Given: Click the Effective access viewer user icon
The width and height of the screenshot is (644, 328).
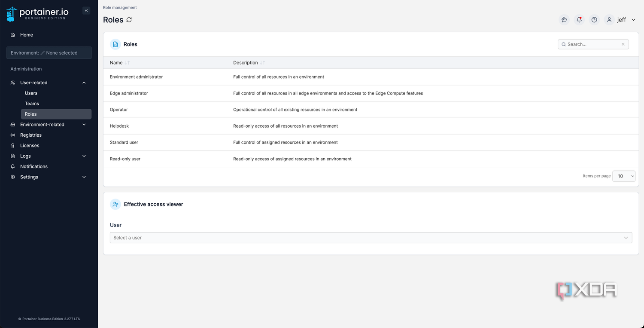Looking at the screenshot, I should (x=115, y=204).
